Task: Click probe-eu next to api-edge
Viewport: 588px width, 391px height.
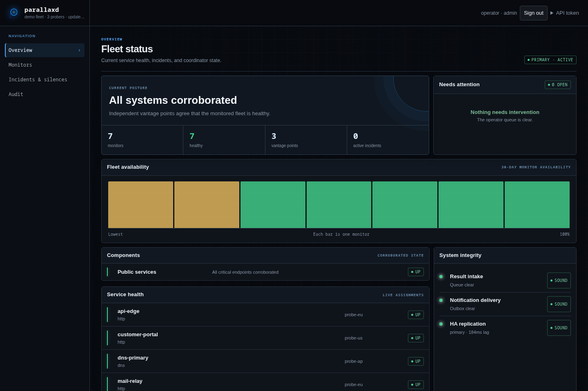Action: pyautogui.click(x=354, y=315)
